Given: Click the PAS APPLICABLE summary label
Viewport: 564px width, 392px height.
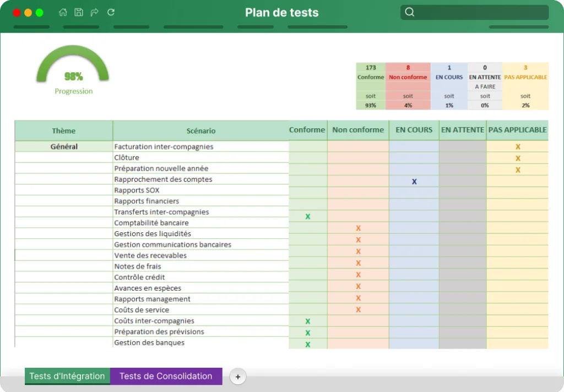Looking at the screenshot, I should pos(525,77).
